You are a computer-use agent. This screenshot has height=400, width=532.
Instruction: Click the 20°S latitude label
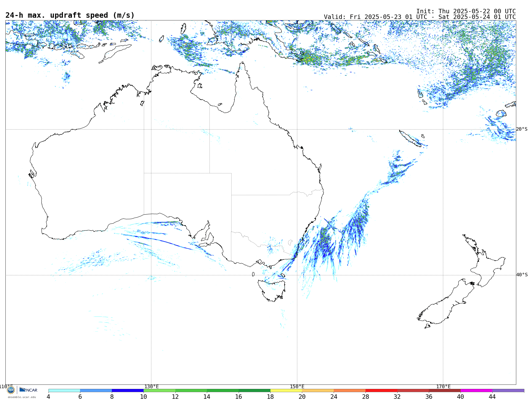click(x=522, y=129)
